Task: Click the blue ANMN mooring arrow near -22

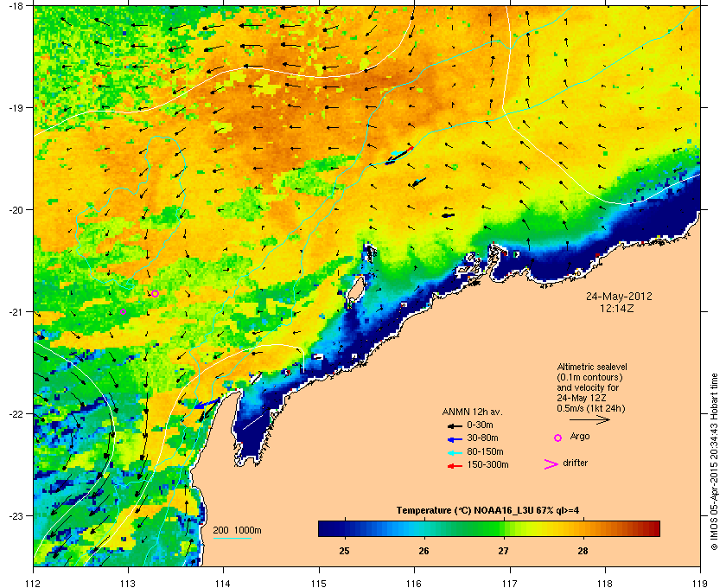Action: (206, 404)
